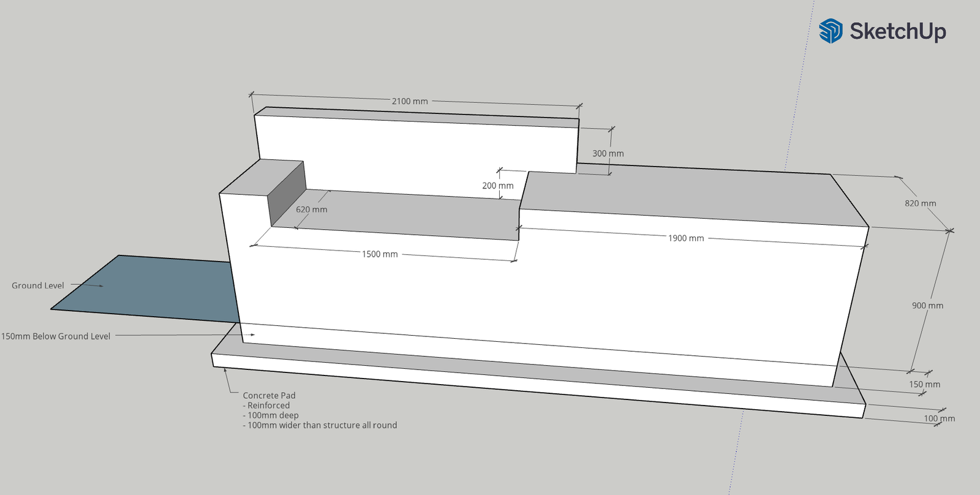Select the 300 mm dimension label
The height and width of the screenshot is (495, 980).
click(608, 154)
